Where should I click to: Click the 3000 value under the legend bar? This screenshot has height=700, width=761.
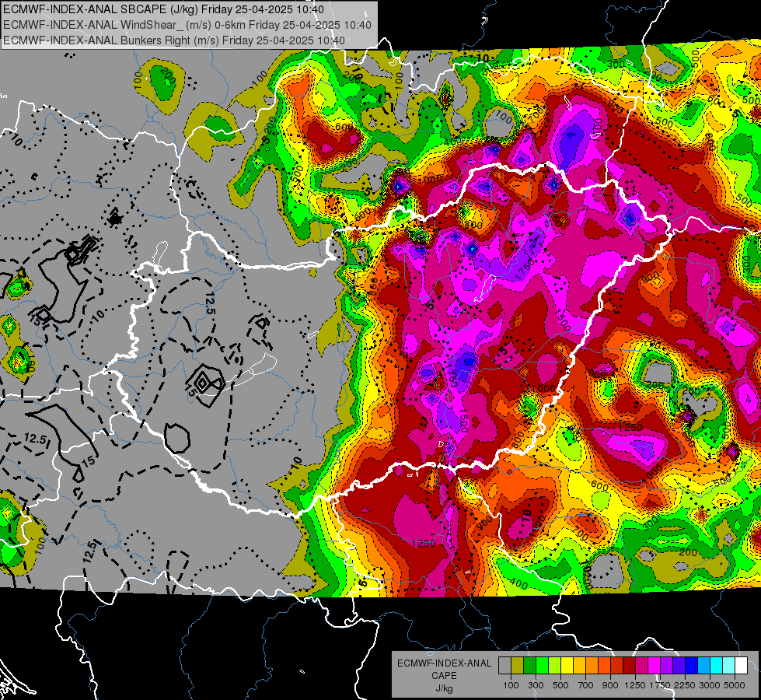(710, 685)
